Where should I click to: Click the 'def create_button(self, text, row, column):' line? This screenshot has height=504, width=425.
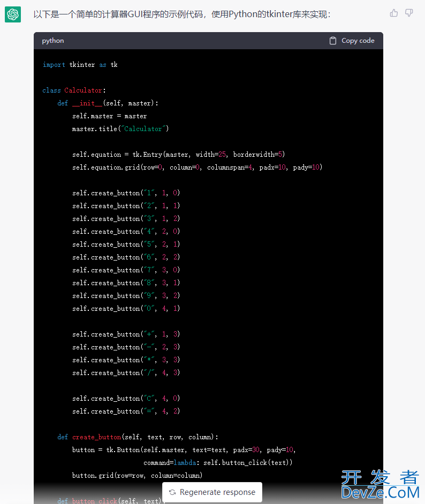(138, 437)
